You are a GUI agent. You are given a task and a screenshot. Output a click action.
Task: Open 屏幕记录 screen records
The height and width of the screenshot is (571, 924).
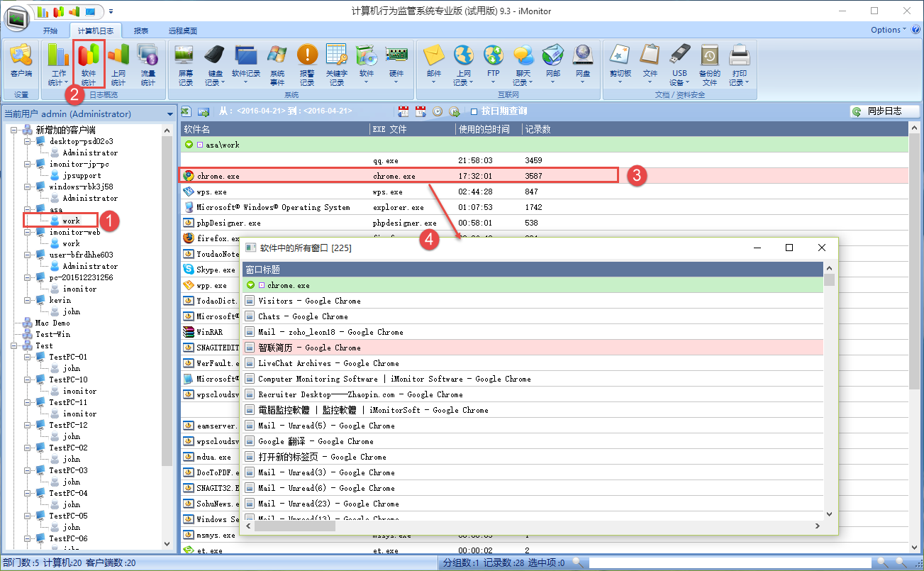pos(185,64)
